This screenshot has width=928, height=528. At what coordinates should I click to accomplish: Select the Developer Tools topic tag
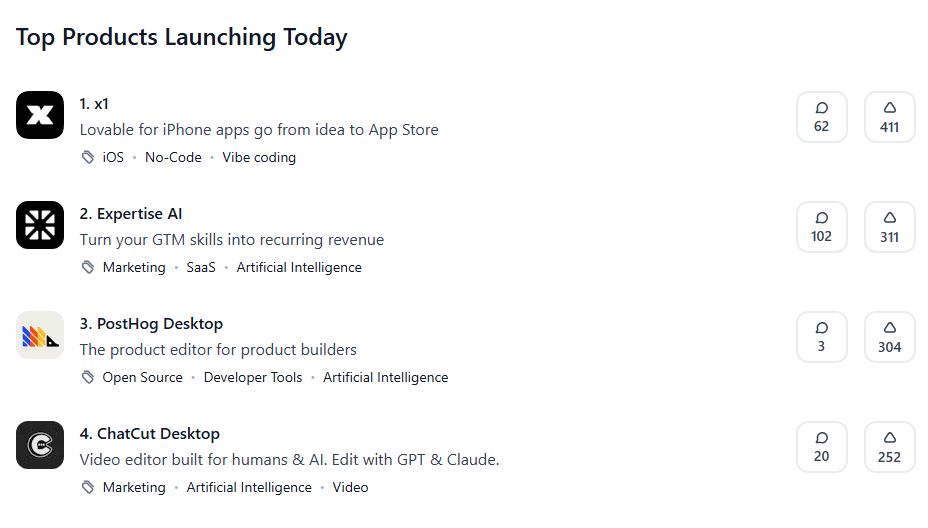(253, 378)
